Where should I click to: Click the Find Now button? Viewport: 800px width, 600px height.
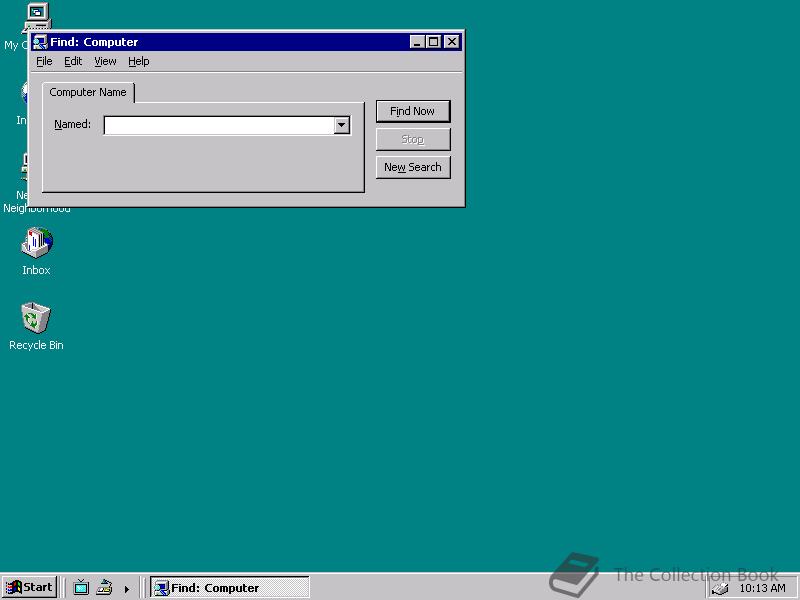[413, 111]
